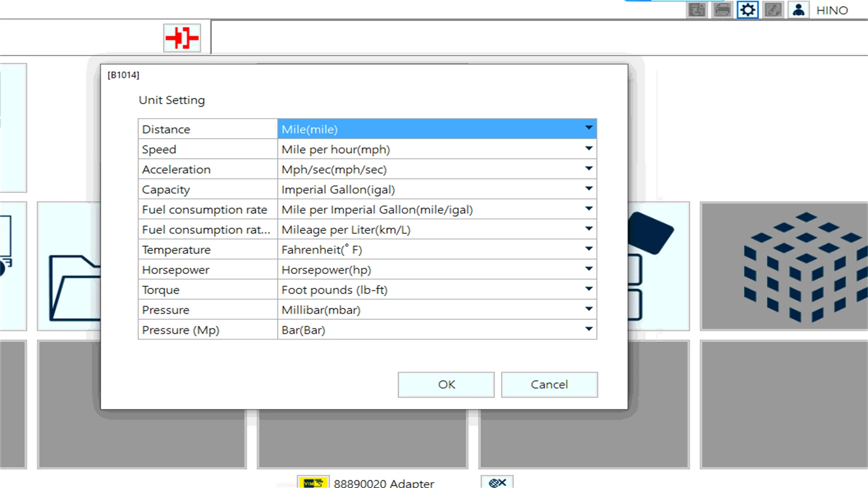Open the Horsepower unit dropdown
The width and height of the screenshot is (868, 488).
pos(437,269)
